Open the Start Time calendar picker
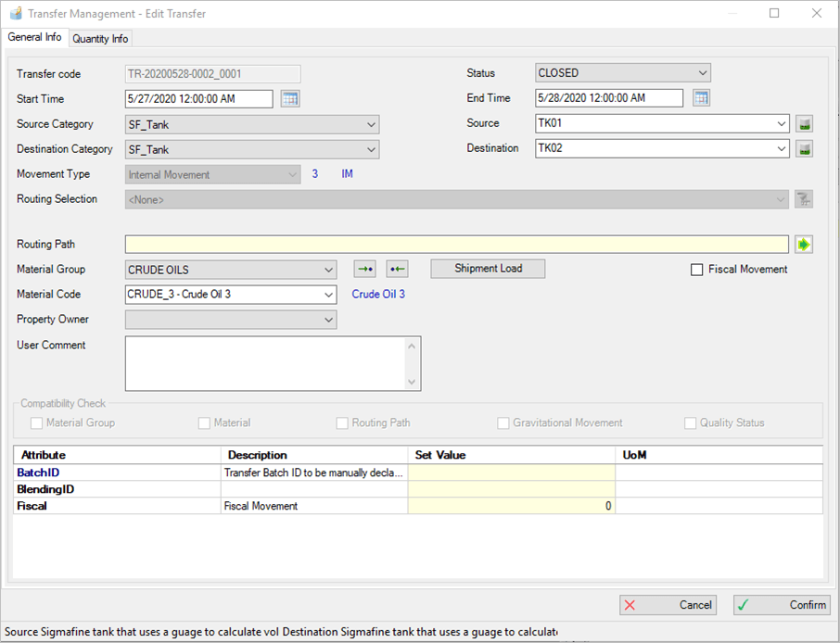The width and height of the screenshot is (840, 643). pyautogui.click(x=290, y=98)
